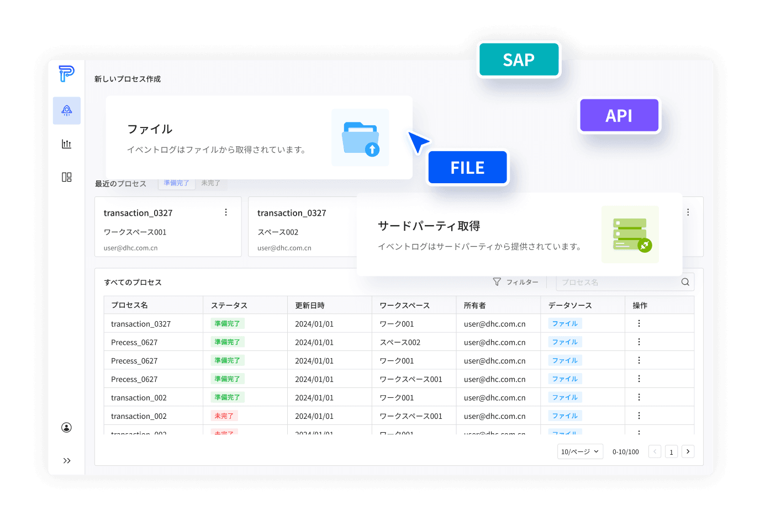Select the 未完了 tab in recent processes
Screen dimensions: 760x532
(x=211, y=183)
